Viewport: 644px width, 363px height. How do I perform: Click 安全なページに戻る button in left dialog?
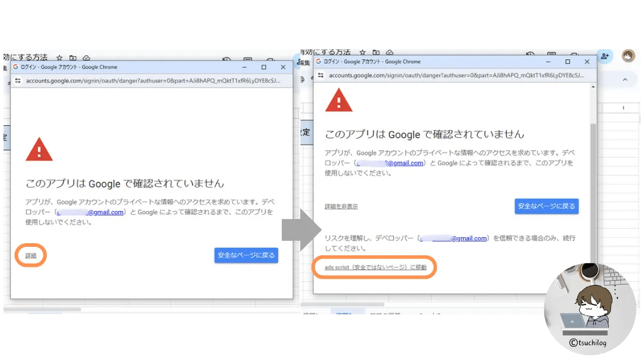click(246, 255)
